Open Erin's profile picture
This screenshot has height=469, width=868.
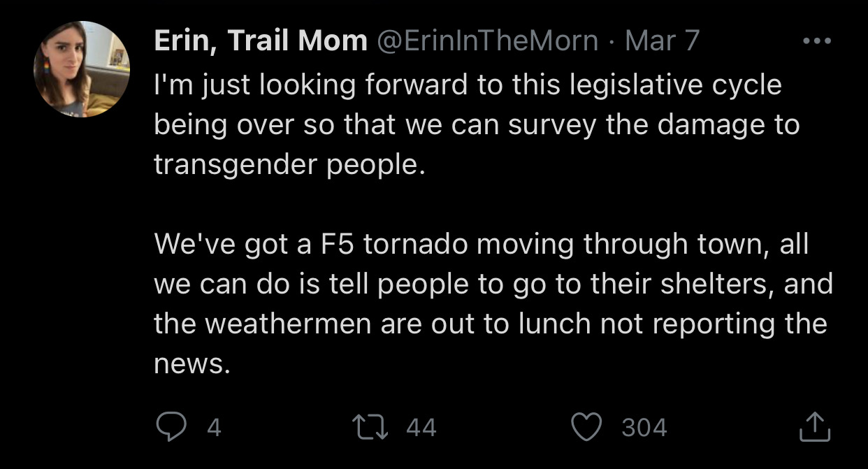click(81, 69)
